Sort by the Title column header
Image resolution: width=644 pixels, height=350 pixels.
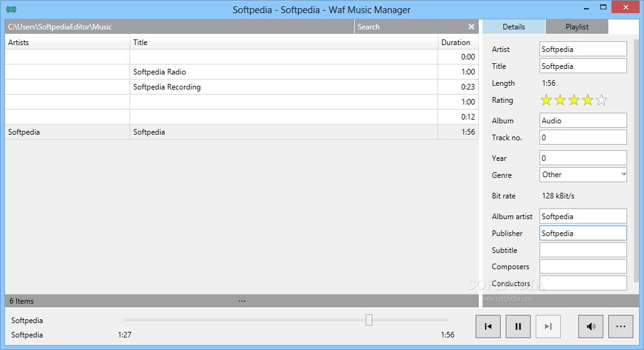[284, 43]
